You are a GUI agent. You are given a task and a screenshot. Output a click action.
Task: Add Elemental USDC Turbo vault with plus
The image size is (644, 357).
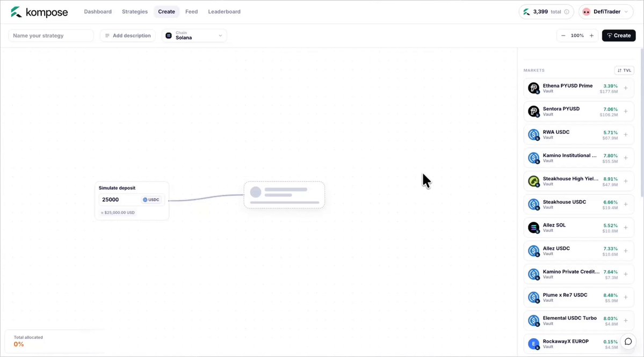click(626, 320)
